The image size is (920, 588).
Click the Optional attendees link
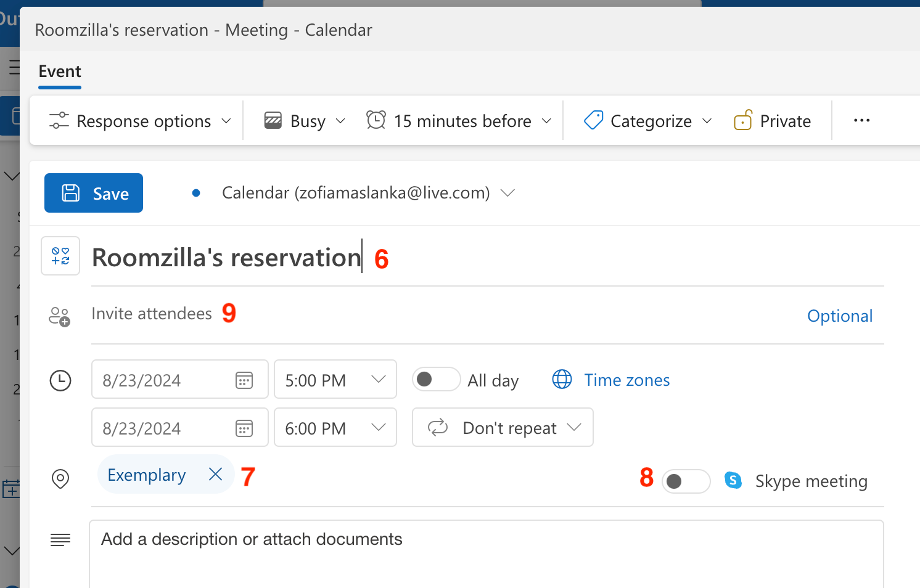pos(839,316)
